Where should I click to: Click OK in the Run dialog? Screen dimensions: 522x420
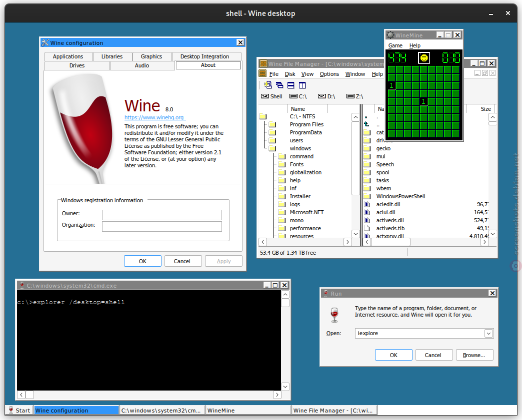[x=393, y=355]
